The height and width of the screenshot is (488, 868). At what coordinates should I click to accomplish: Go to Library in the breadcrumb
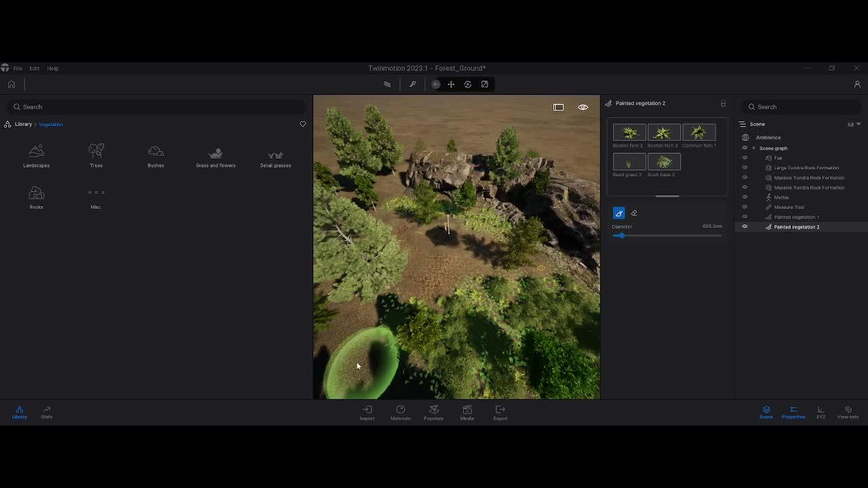click(23, 124)
